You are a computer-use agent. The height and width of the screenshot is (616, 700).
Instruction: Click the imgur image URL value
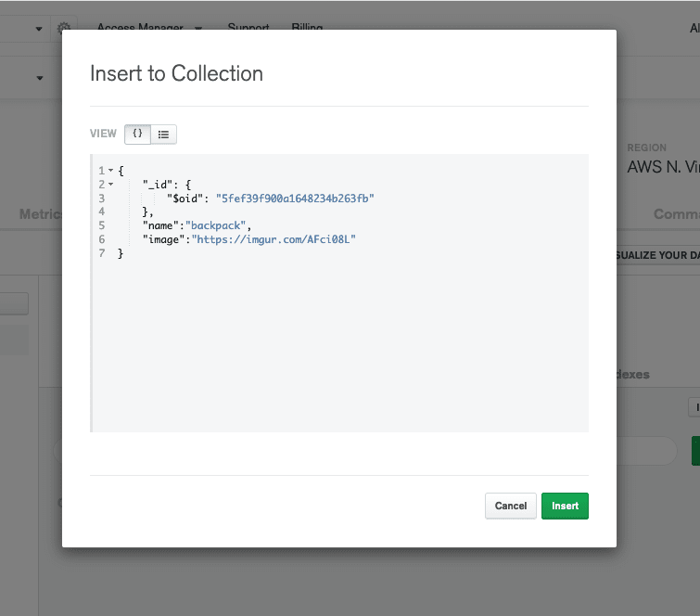click(274, 239)
